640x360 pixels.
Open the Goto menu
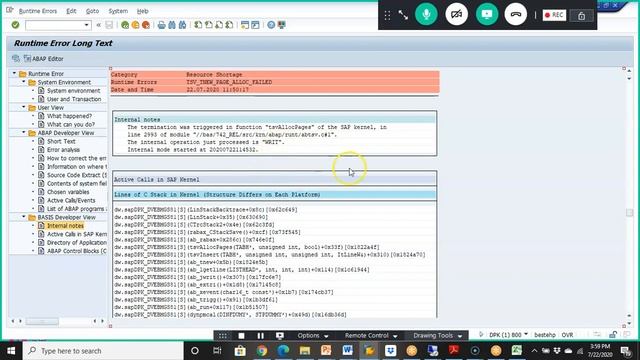tap(93, 11)
